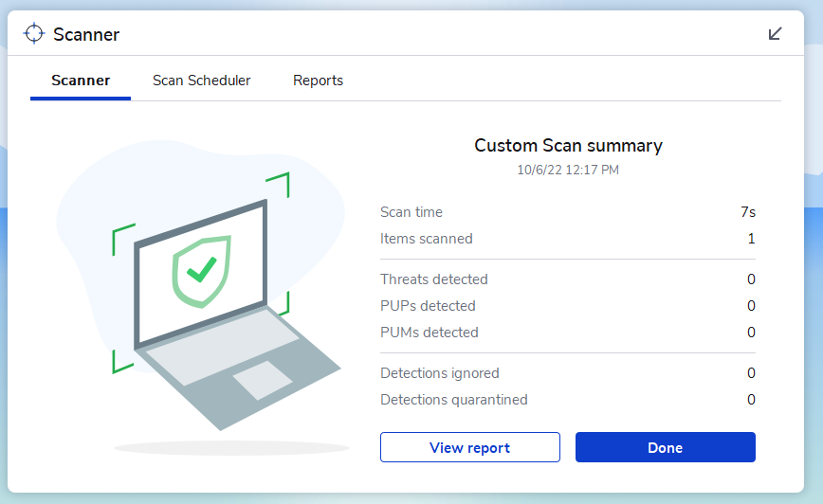Click the blue Done button
Screen dimensions: 823x504
[x=665, y=447]
